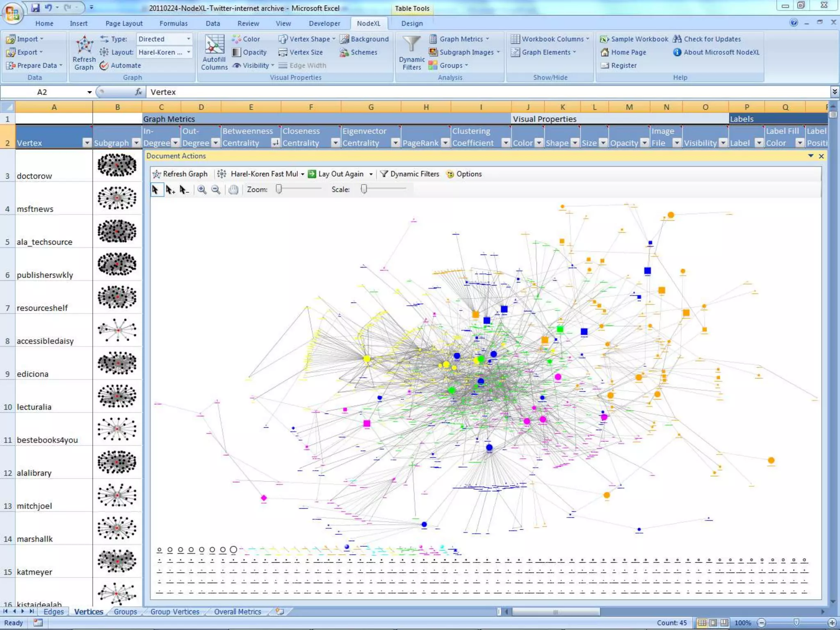Click the Refresh Graph ribbon icon
Viewport: 840px width, 630px height.
coord(84,46)
